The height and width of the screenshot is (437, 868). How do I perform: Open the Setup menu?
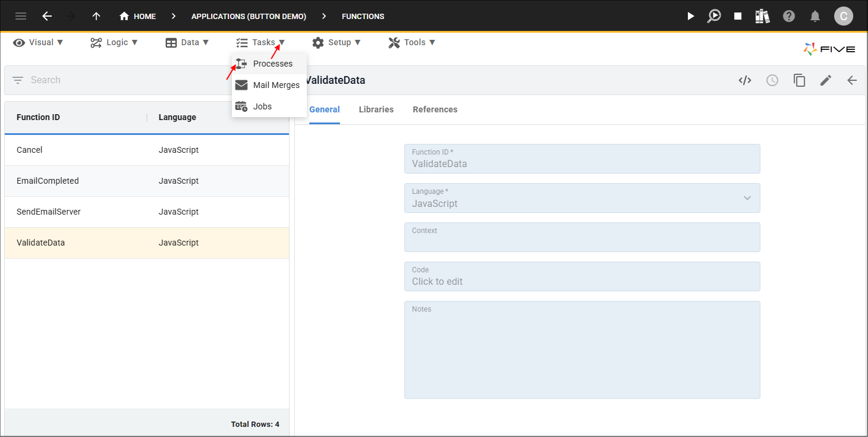(x=336, y=42)
